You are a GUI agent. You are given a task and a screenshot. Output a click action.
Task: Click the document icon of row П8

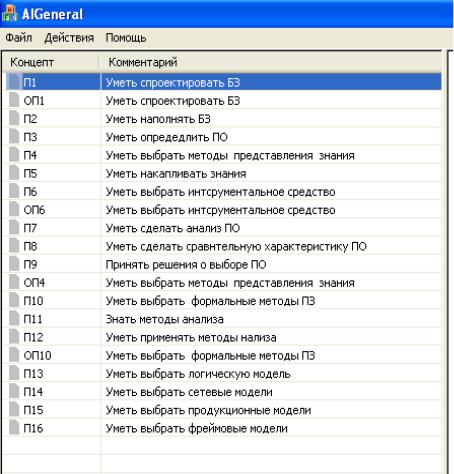point(14,246)
